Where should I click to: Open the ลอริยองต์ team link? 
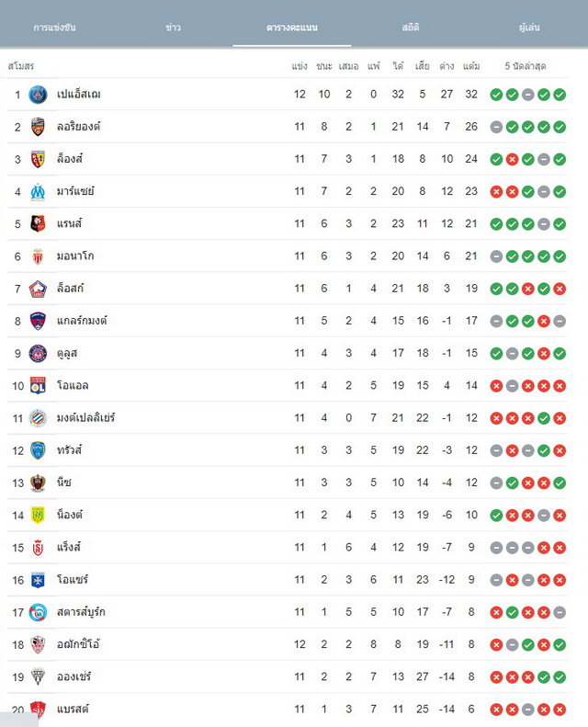pyautogui.click(x=79, y=127)
